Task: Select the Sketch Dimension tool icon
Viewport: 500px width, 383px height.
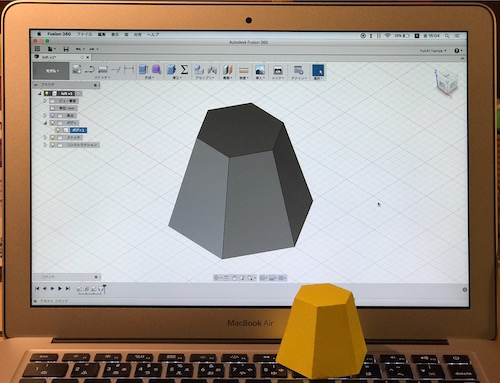Action: tap(129, 69)
